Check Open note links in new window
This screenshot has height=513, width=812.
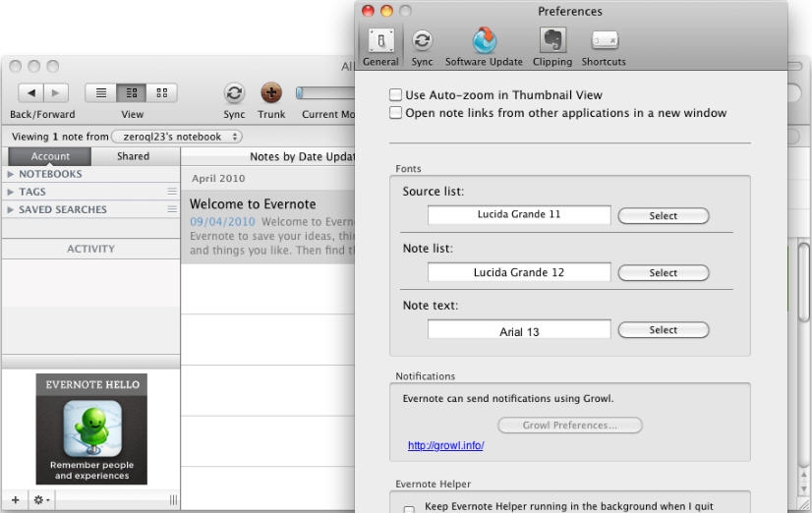click(x=395, y=113)
